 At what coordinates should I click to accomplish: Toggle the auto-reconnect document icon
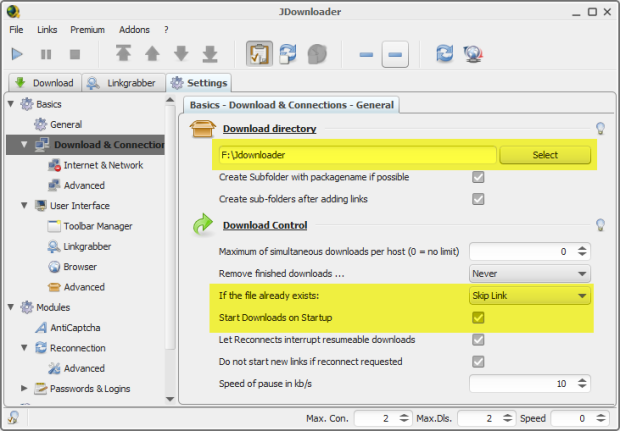288,54
